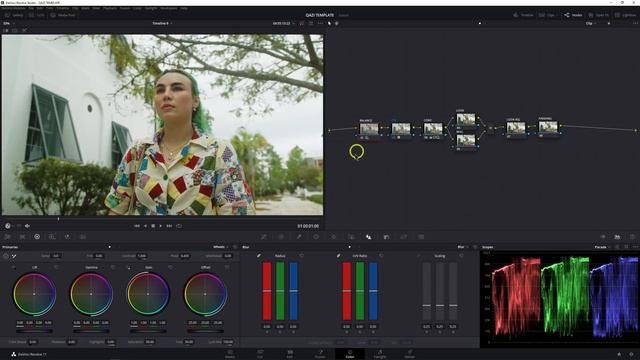640x360 pixels.
Task: Toggle viewer audio mute
Action: tap(27, 226)
